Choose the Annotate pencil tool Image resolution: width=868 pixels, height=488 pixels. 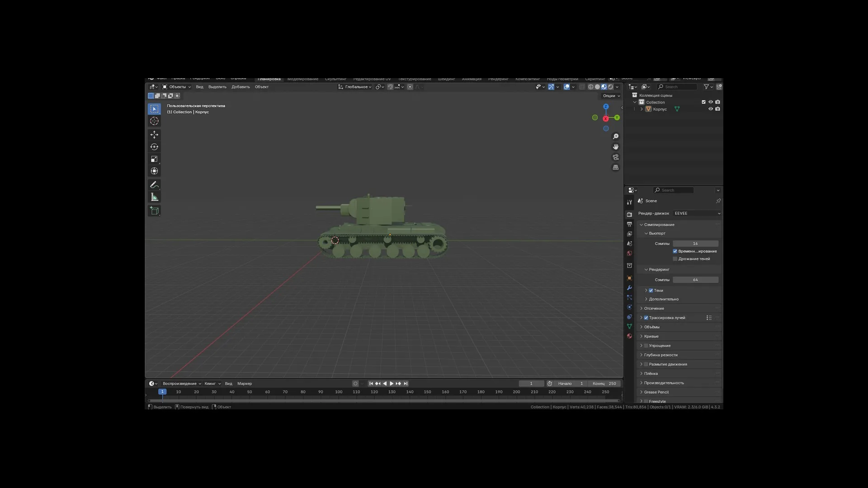154,185
